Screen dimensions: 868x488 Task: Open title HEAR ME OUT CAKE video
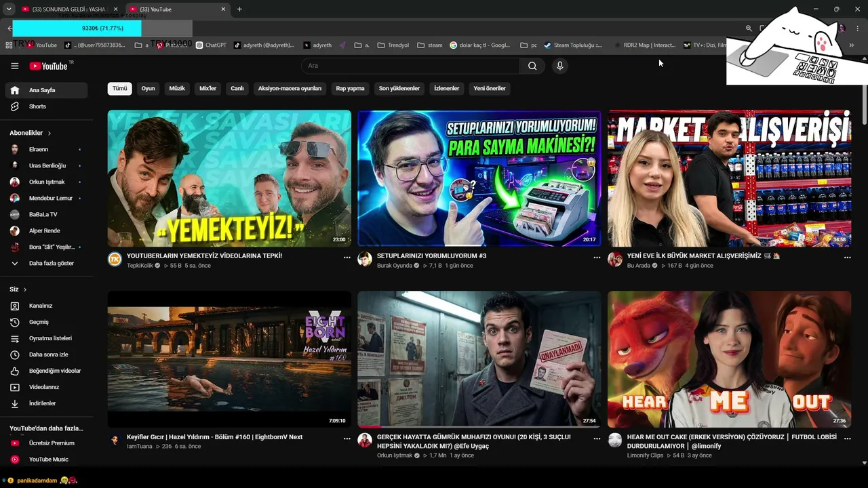click(732, 441)
